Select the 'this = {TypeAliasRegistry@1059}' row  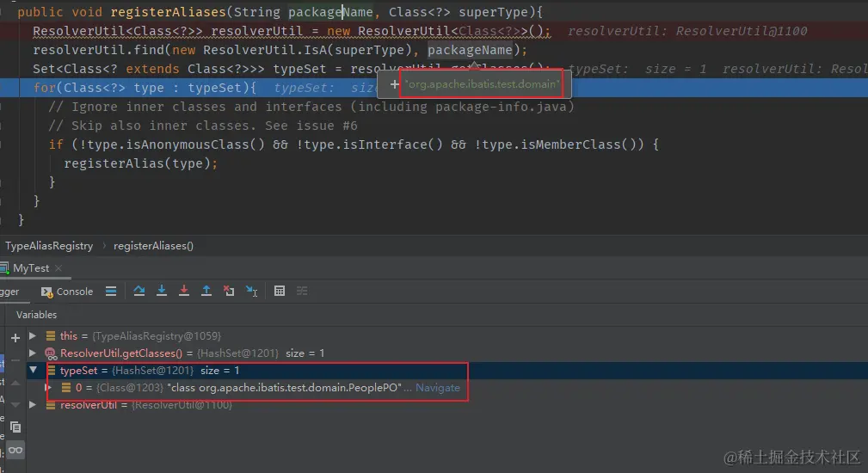point(447,335)
